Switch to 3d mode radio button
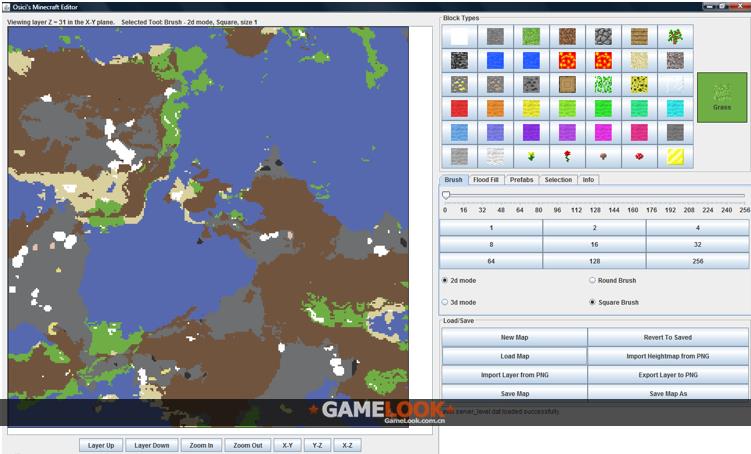751x454 pixels. 444,302
